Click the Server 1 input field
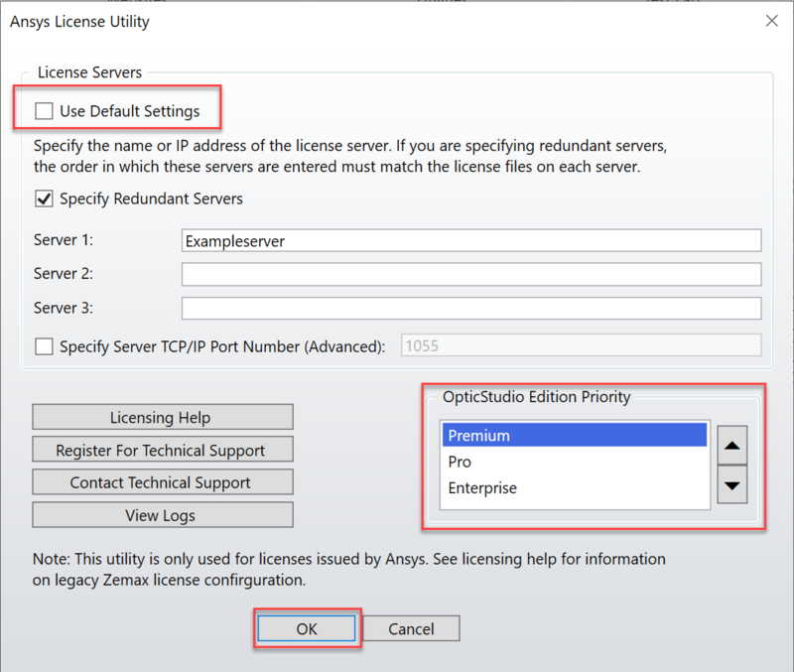The width and height of the screenshot is (794, 672). 470,240
